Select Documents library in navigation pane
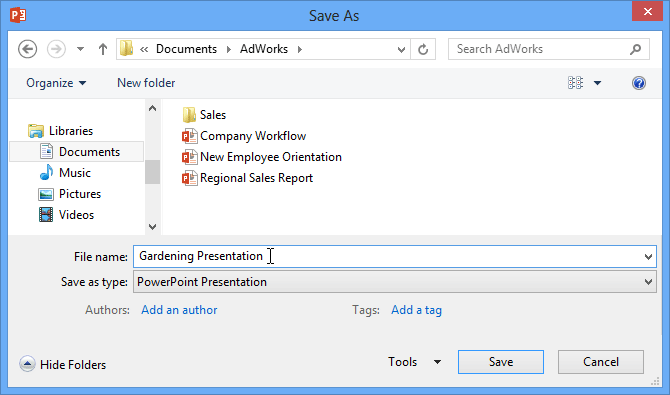The width and height of the screenshot is (670, 395). click(77, 152)
